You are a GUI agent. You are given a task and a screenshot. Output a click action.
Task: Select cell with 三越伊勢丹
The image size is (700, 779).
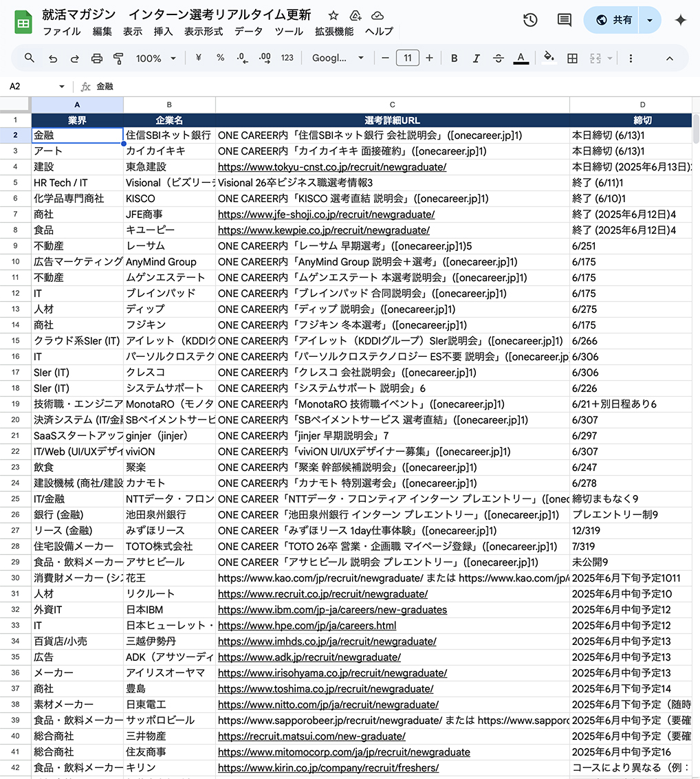(x=169, y=641)
